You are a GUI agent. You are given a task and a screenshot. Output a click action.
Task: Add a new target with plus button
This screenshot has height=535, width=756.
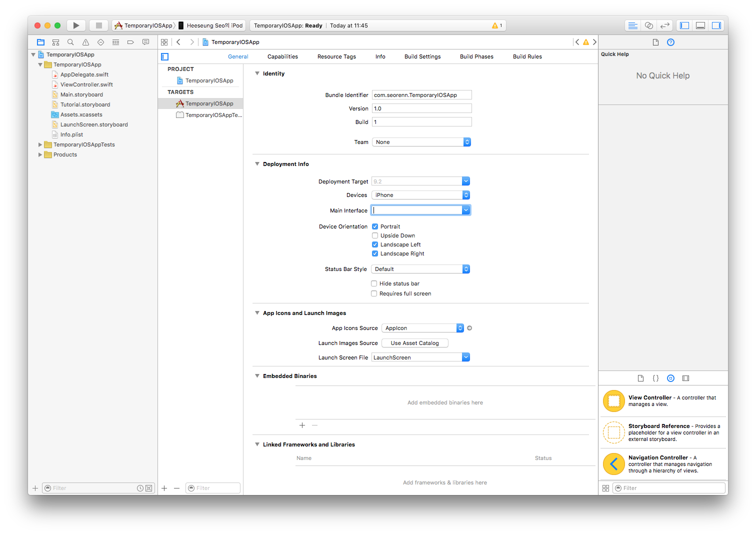(x=164, y=488)
